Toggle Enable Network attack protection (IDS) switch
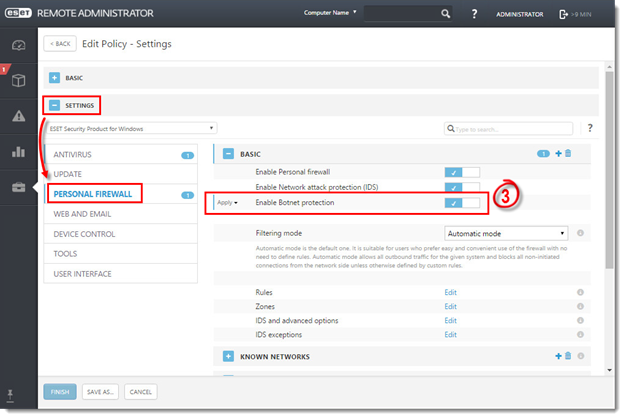 pos(462,187)
